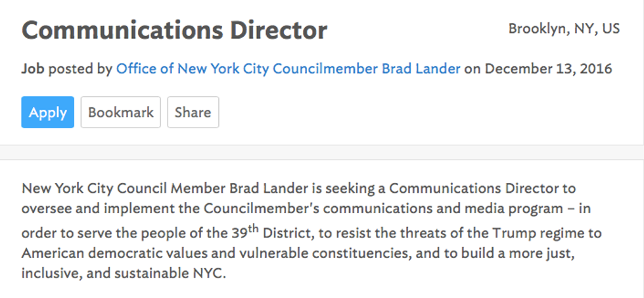
Task: Click the bold Job label
Action: [33, 68]
